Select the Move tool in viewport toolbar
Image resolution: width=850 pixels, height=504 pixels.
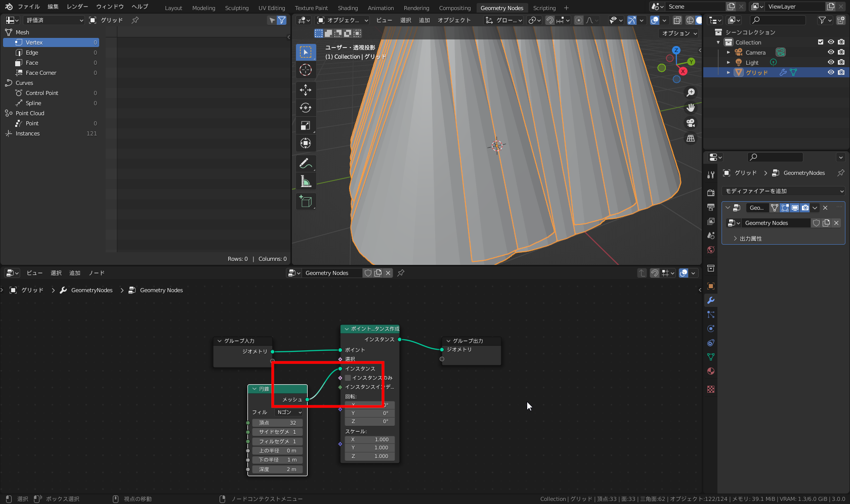306,90
